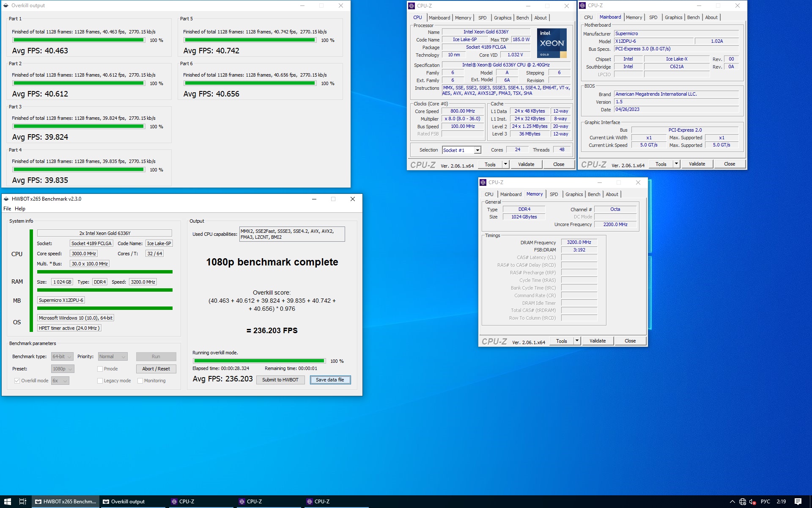
Task: Switch to SPD tab in CPU-Z processor window
Action: click(x=483, y=18)
